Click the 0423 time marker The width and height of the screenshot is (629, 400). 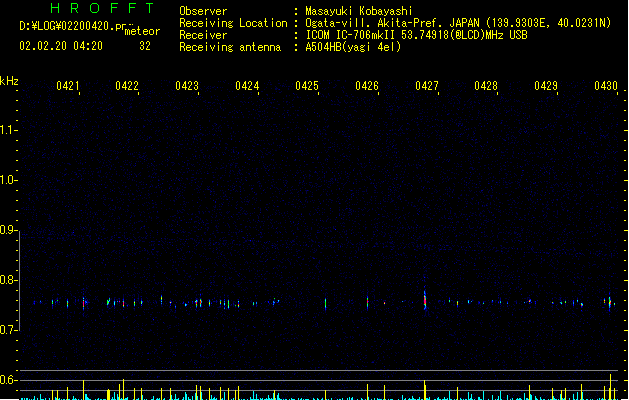(187, 86)
